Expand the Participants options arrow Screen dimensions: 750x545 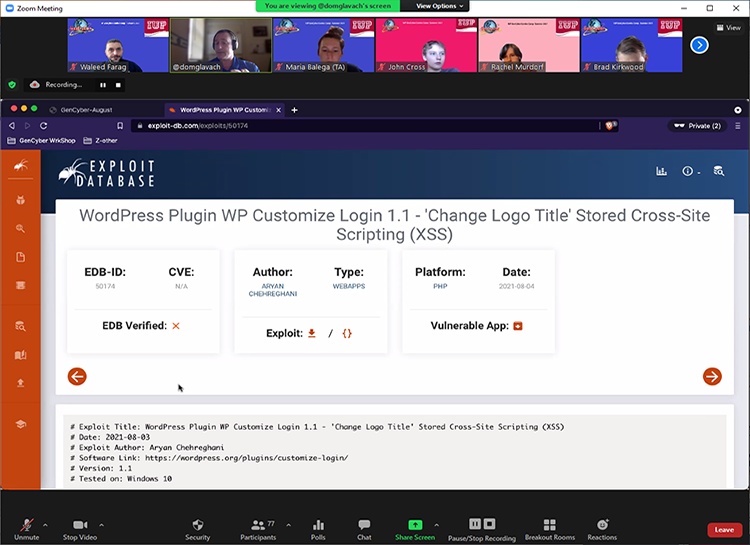point(288,525)
